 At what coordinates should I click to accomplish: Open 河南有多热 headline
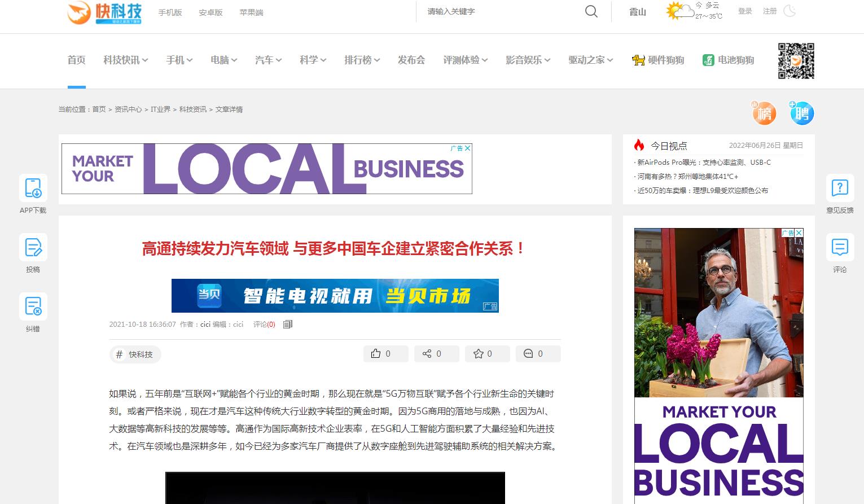tap(687, 176)
